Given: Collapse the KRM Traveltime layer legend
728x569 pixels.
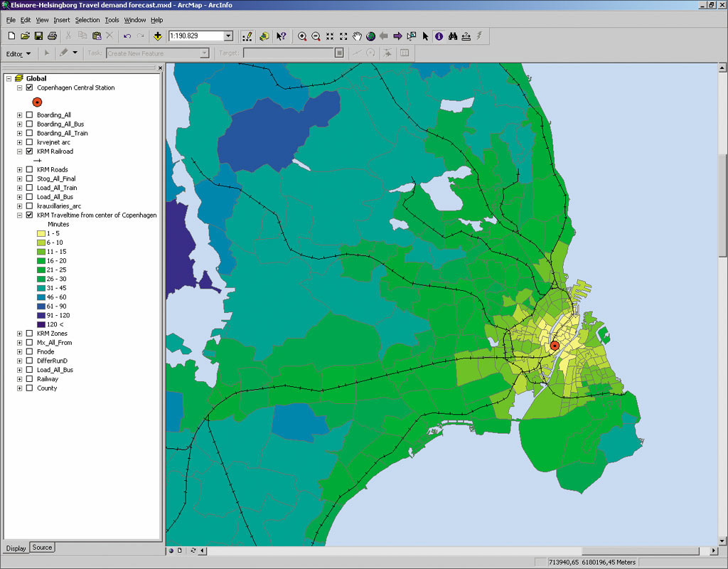Looking at the screenshot, I should [20, 215].
